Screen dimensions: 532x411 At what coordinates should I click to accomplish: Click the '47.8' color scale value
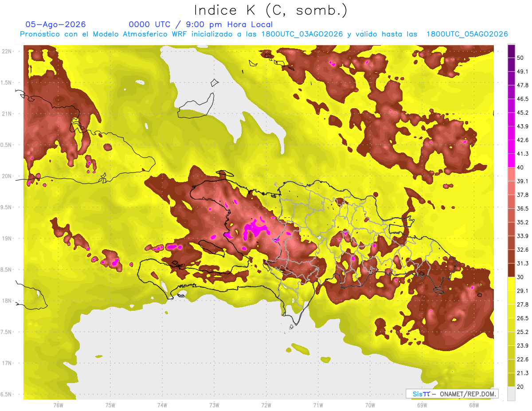(522, 85)
